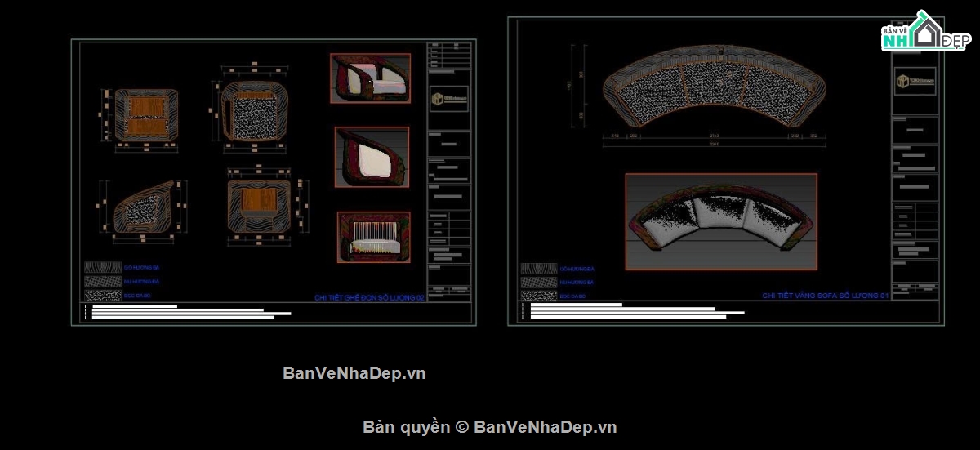Viewport: 980px width, 450px height.
Task: Select the curved sofa 3D render image
Action: [721, 221]
